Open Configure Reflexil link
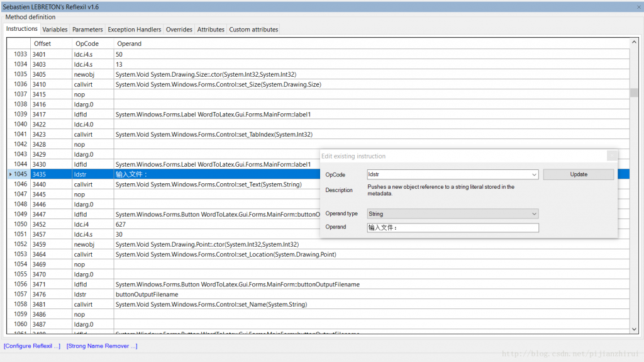Viewport: 644px width, 362px height. point(32,346)
